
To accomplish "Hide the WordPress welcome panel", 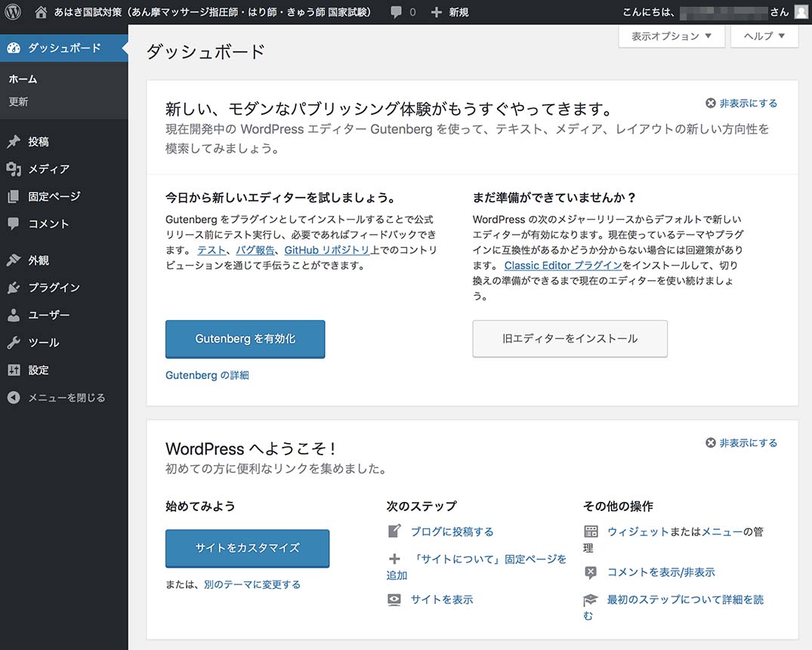I will click(x=741, y=443).
